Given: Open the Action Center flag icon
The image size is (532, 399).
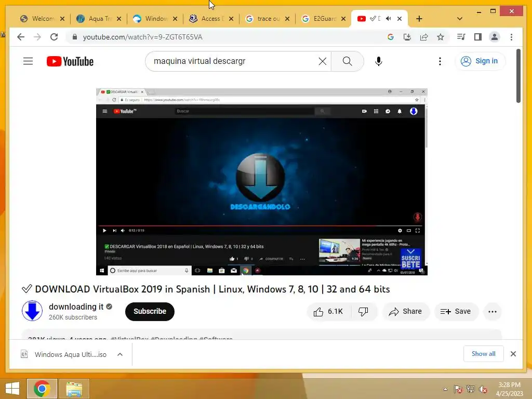Looking at the screenshot, I should [x=458, y=389].
